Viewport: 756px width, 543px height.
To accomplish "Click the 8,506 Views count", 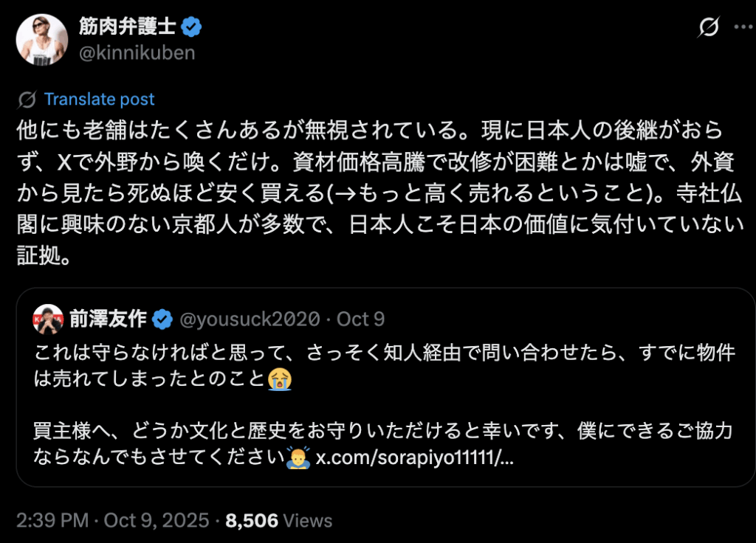I will pos(279,521).
